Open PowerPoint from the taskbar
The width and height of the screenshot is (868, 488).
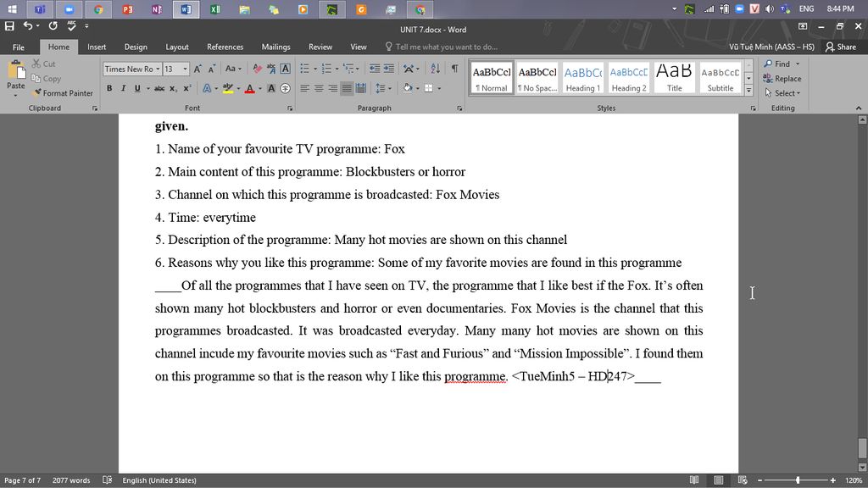128,9
